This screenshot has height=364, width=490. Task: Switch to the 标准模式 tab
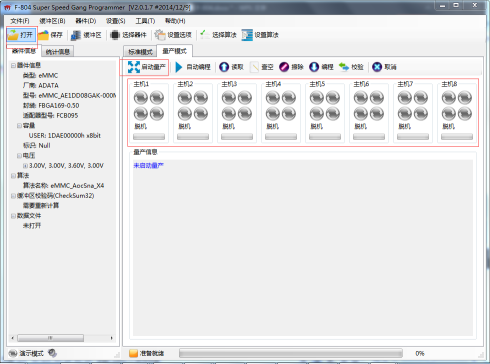140,52
